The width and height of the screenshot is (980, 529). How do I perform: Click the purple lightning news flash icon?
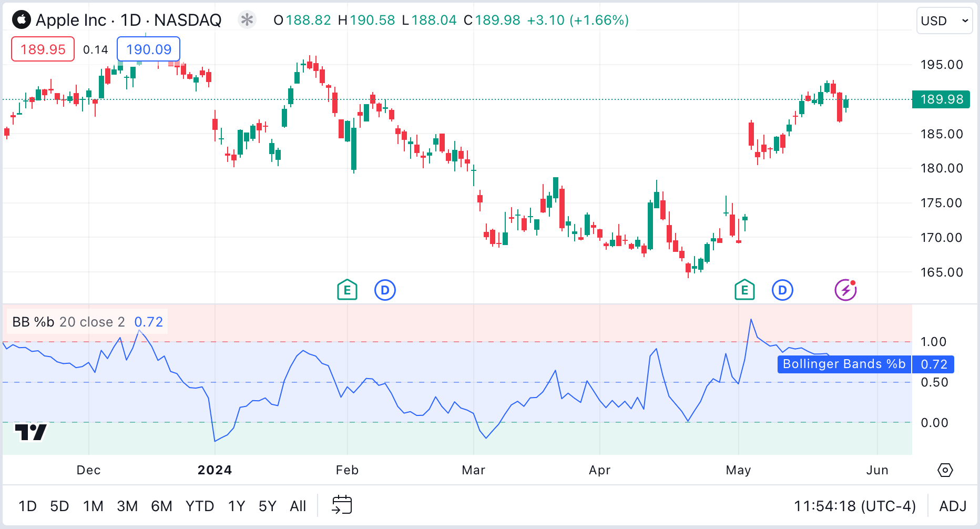pyautogui.click(x=846, y=290)
